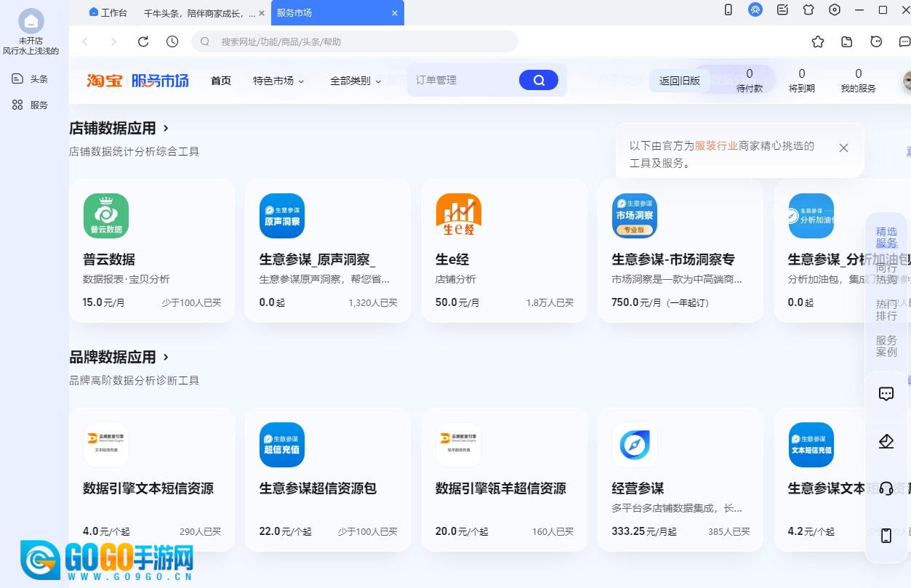
Task: Click the 订单管理 search input field
Action: click(462, 80)
